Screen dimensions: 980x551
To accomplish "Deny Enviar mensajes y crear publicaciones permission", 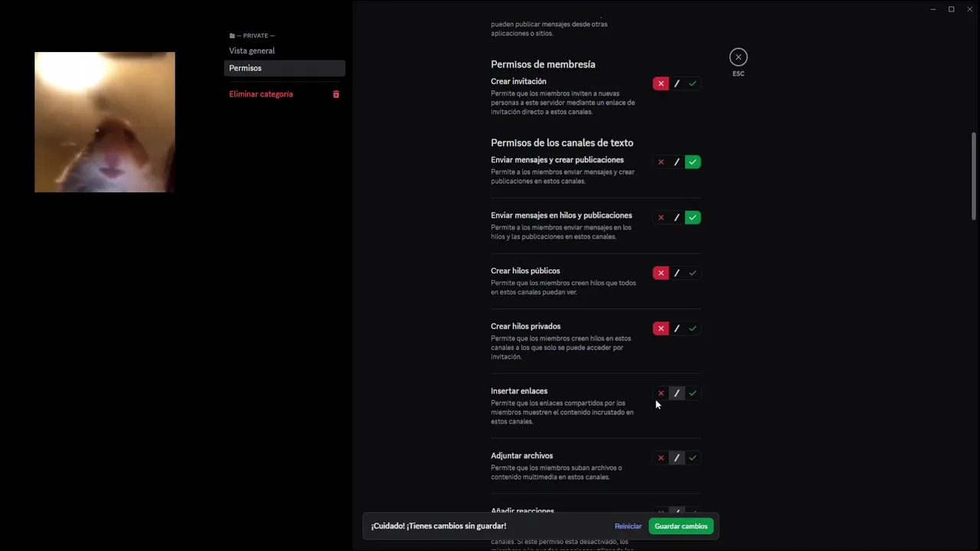I will (x=661, y=162).
